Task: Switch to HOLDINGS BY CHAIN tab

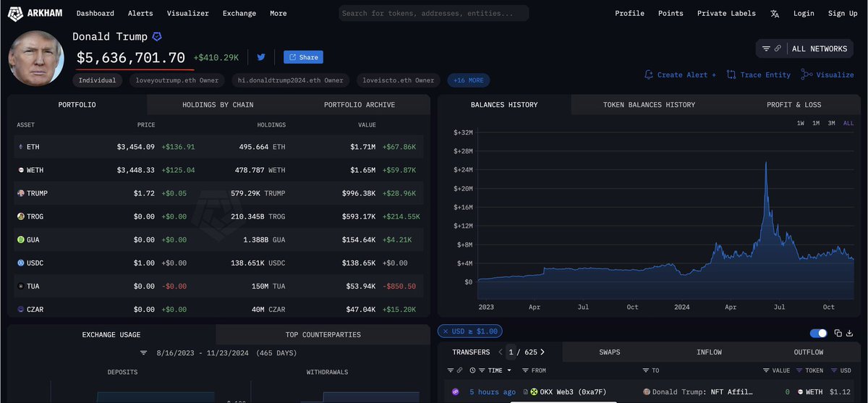Action: 218,105
